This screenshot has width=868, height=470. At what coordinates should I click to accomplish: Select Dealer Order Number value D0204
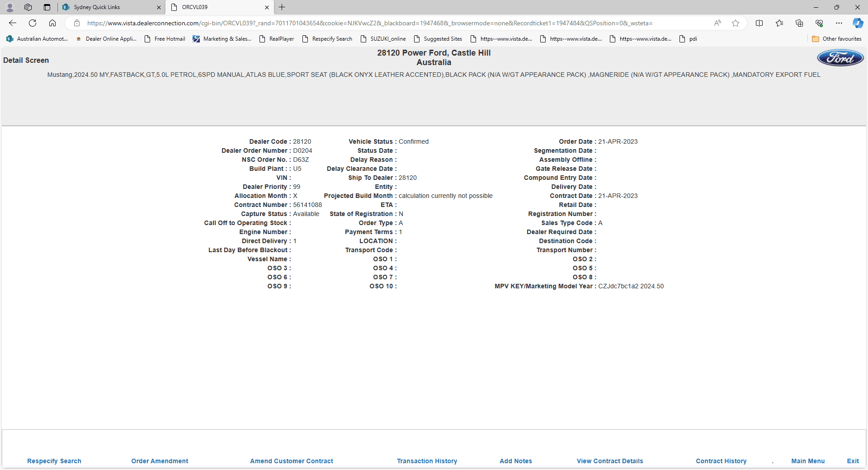point(302,150)
